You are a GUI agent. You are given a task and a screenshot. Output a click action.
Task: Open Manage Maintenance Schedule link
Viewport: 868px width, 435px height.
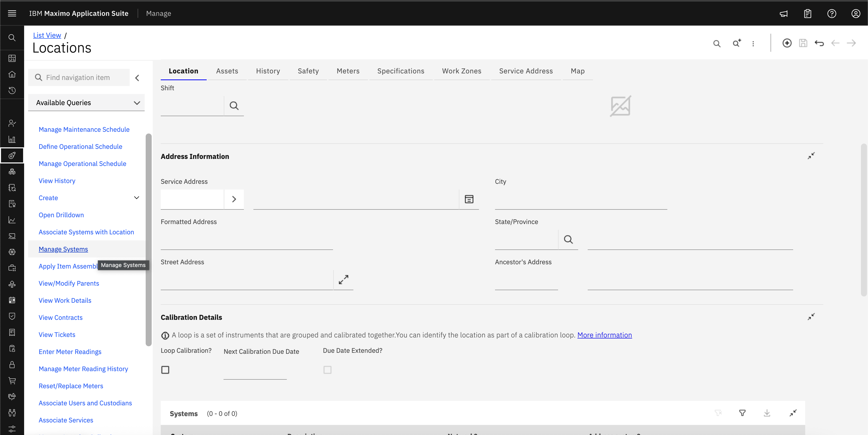84,129
